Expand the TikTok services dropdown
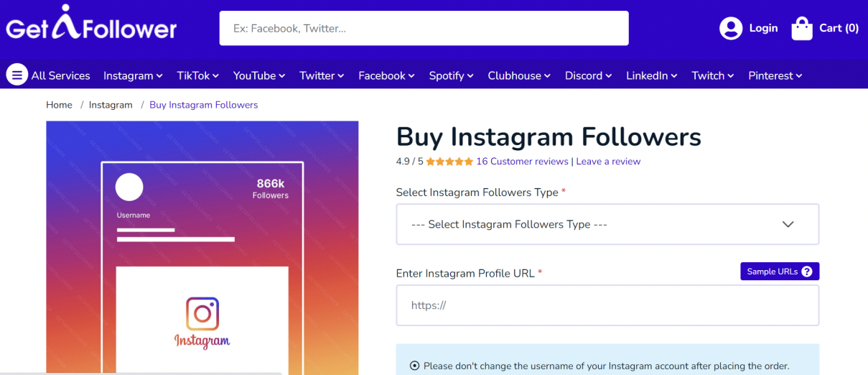Image resolution: width=868 pixels, height=375 pixels. [x=198, y=75]
